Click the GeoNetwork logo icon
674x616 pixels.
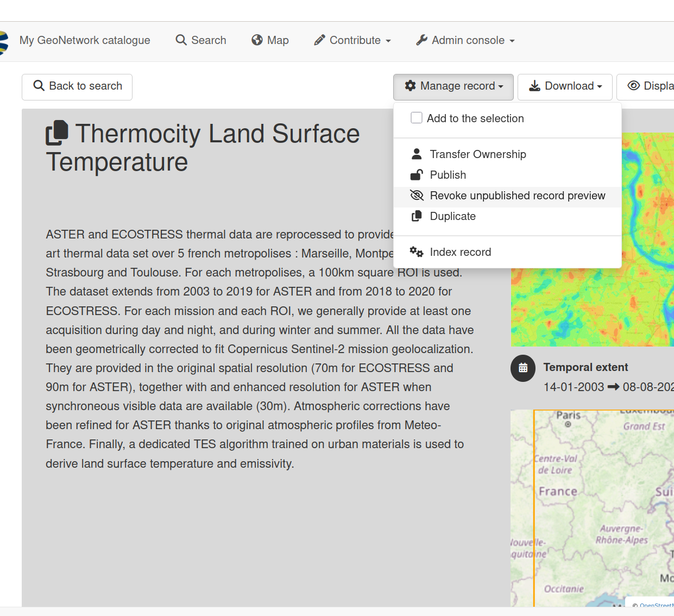(x=3, y=42)
